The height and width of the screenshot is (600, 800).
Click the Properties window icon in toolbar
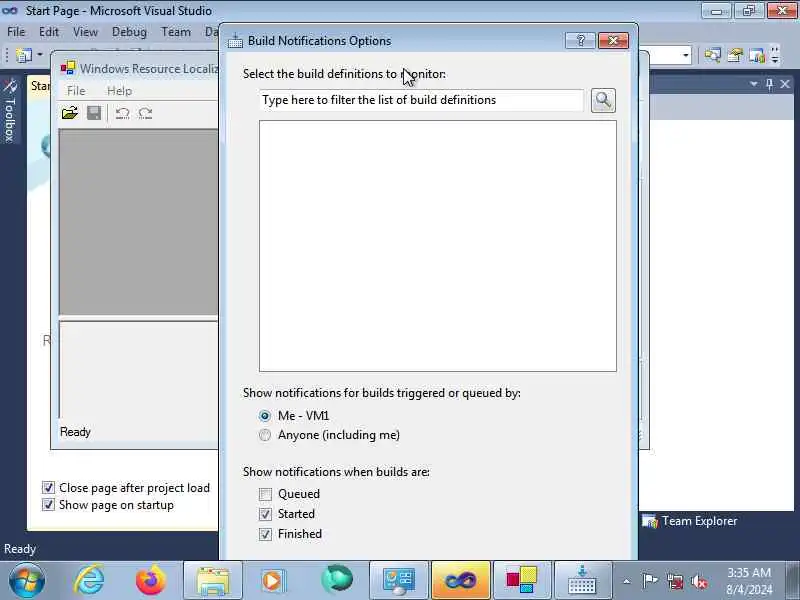pyautogui.click(x=735, y=55)
